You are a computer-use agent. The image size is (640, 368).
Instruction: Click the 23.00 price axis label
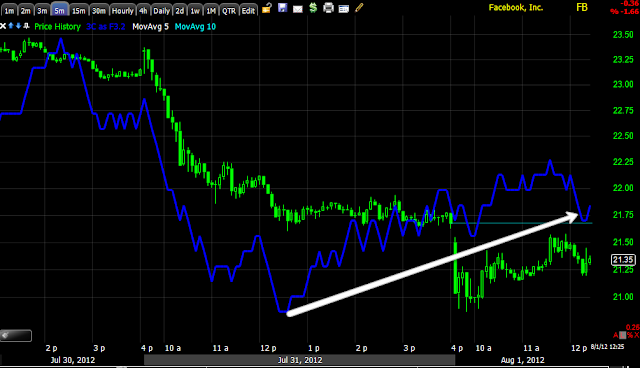623,84
